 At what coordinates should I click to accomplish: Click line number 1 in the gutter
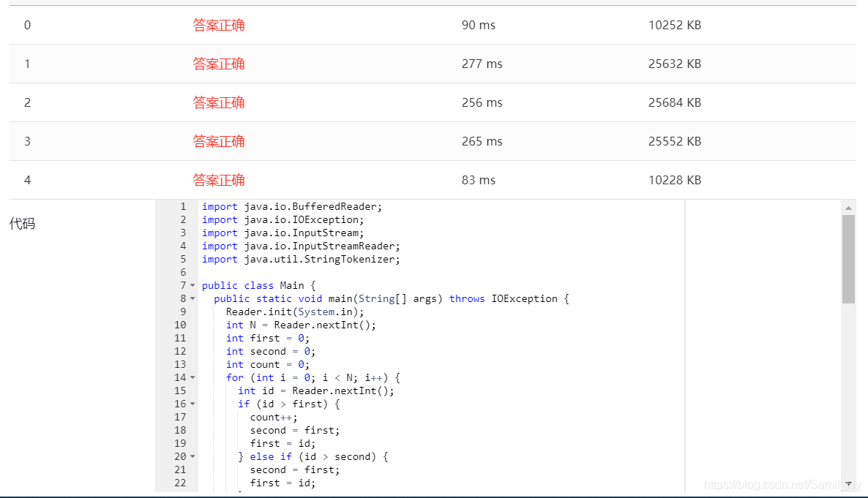coord(183,206)
